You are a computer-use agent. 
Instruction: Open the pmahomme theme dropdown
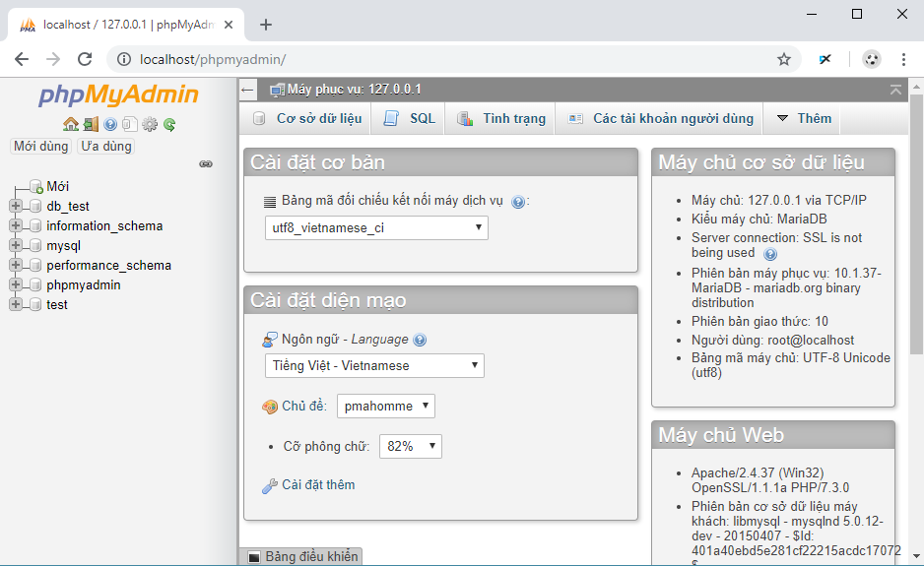pyautogui.click(x=386, y=407)
